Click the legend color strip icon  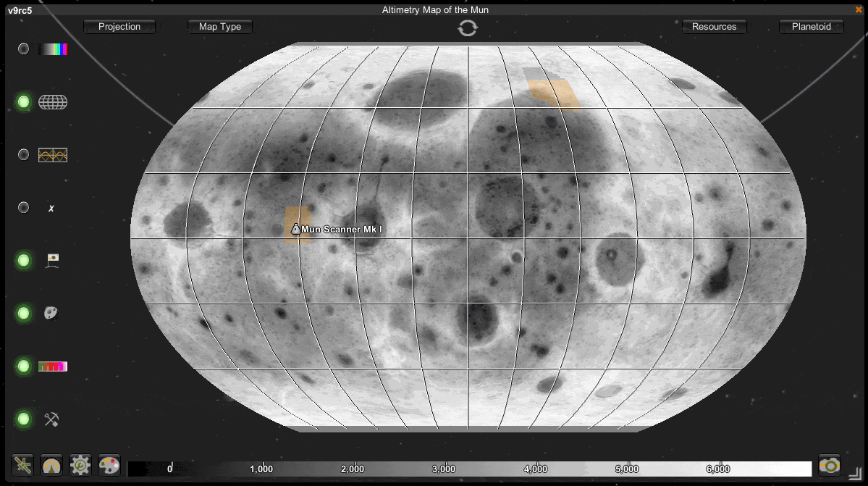(x=53, y=366)
